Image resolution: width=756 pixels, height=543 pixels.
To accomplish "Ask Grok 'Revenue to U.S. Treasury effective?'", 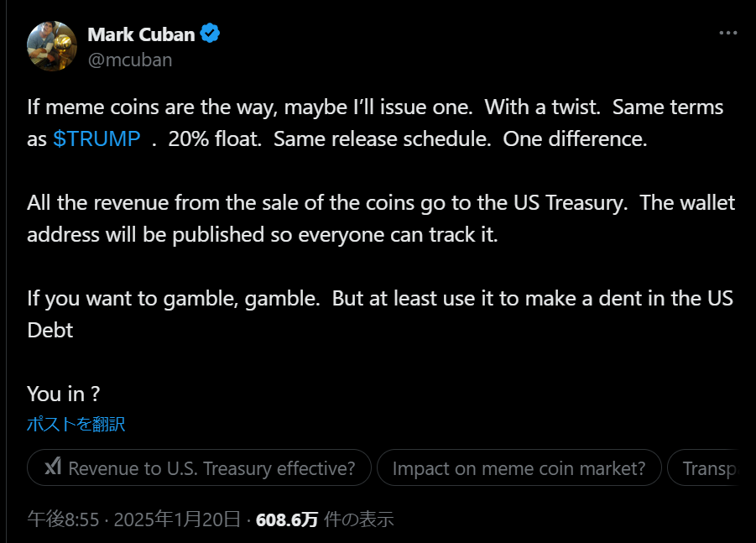I will pos(199,467).
